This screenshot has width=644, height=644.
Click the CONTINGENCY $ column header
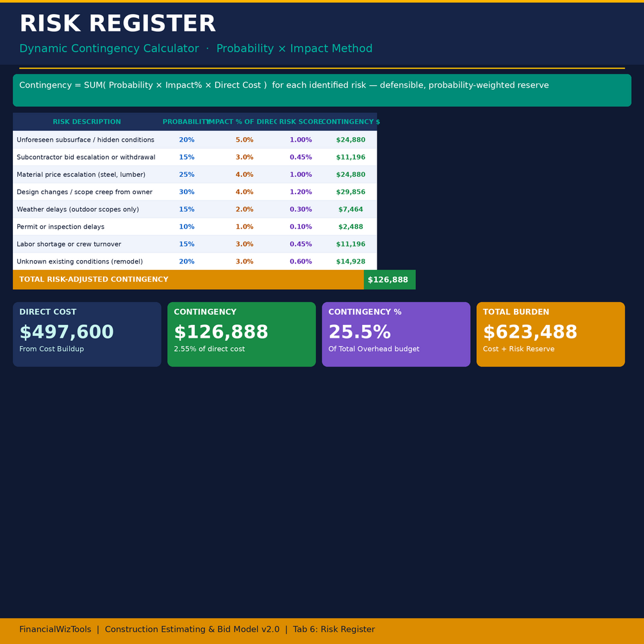click(x=351, y=122)
